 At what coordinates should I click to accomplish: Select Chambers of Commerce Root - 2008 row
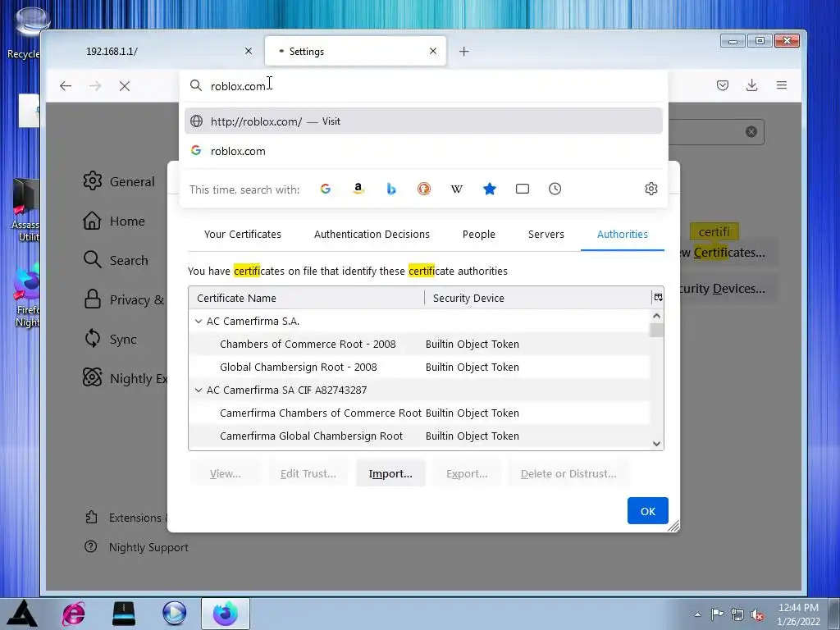pyautogui.click(x=419, y=344)
